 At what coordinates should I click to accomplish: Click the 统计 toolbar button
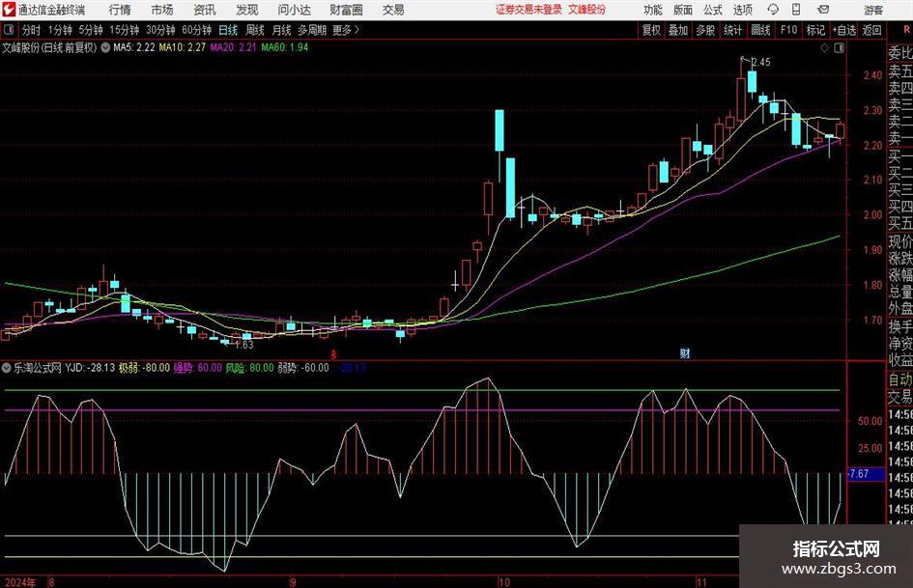tap(732, 30)
